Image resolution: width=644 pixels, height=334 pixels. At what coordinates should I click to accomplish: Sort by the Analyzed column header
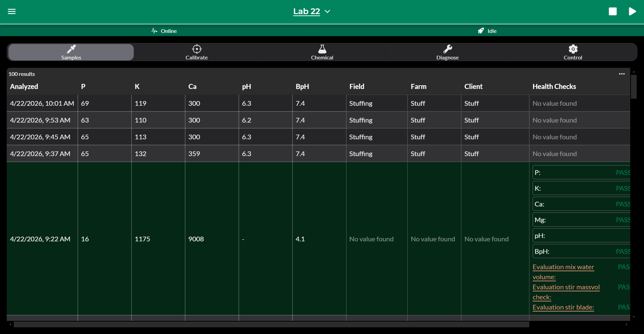24,87
